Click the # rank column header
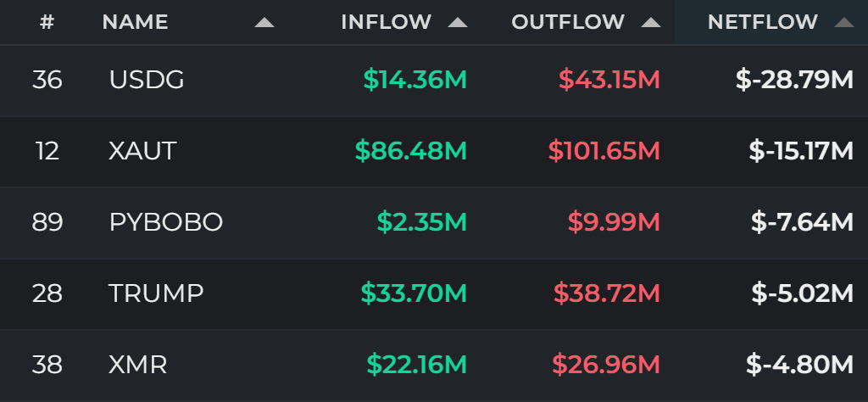 click(x=47, y=22)
